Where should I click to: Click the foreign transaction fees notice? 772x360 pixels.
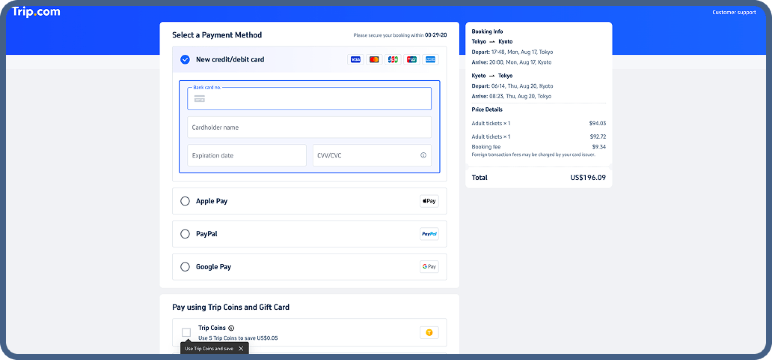(534, 154)
